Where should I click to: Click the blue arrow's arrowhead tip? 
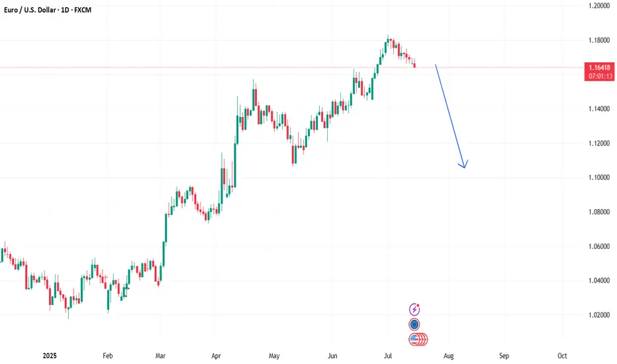(464, 168)
